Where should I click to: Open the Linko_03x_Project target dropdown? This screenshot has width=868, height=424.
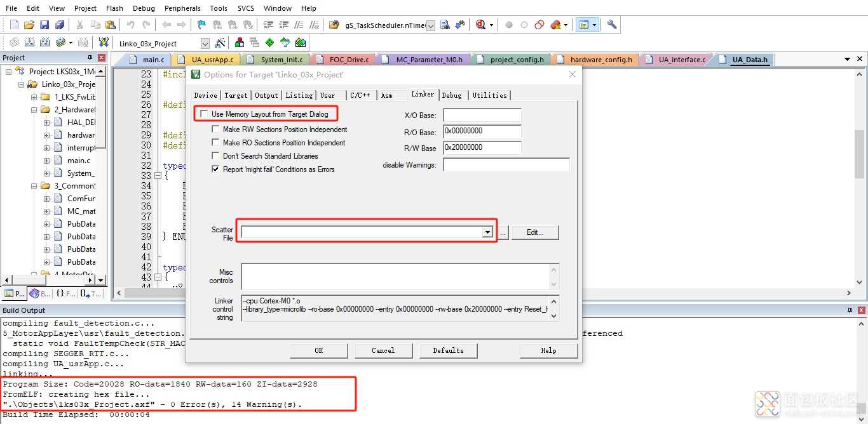coord(205,43)
